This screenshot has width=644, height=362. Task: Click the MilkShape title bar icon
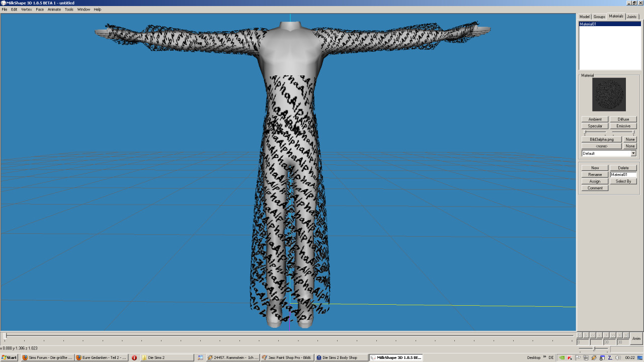pyautogui.click(x=3, y=3)
